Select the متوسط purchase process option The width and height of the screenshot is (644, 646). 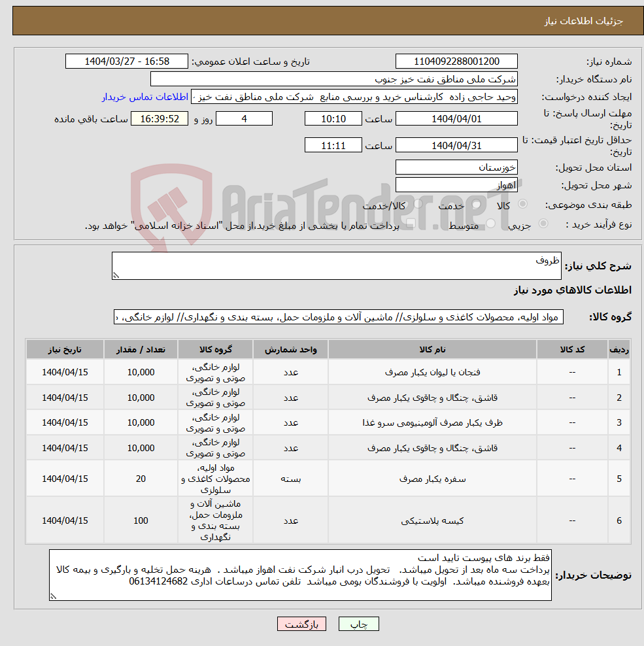pyautogui.click(x=489, y=223)
